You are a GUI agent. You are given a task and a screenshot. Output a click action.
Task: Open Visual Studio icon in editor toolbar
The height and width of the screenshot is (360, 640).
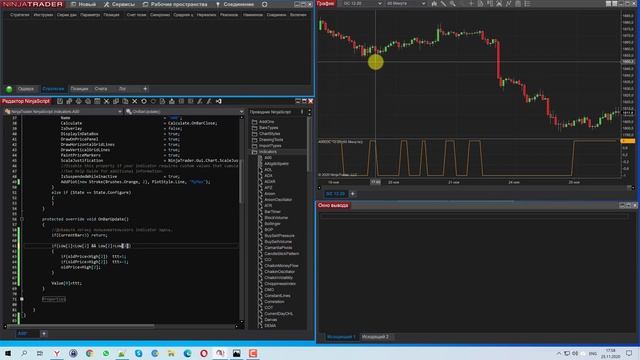pyautogui.click(x=218, y=101)
